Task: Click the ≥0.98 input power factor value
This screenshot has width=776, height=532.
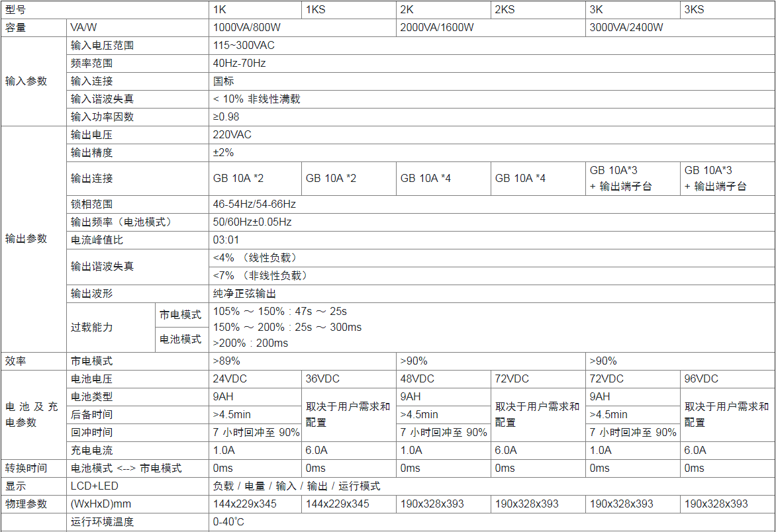Action: click(x=226, y=117)
